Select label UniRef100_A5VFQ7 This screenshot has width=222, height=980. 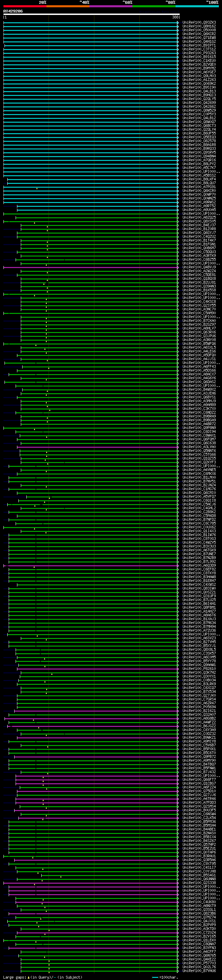(199, 497)
